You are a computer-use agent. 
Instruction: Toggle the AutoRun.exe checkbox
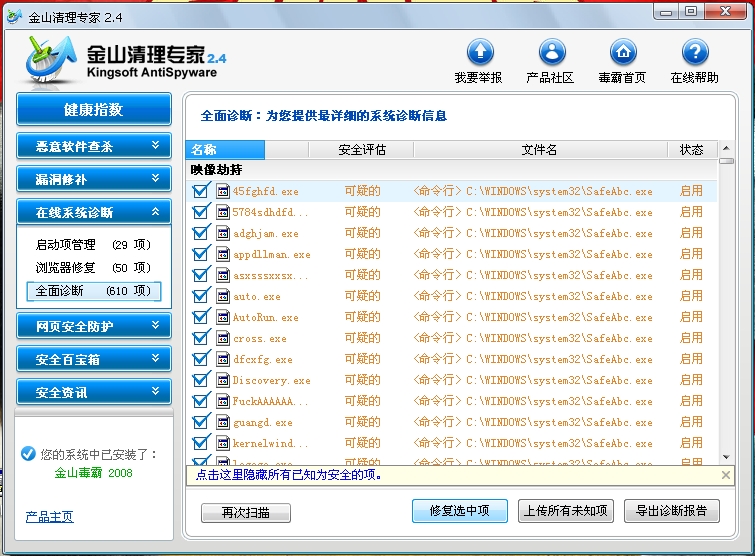point(200,317)
